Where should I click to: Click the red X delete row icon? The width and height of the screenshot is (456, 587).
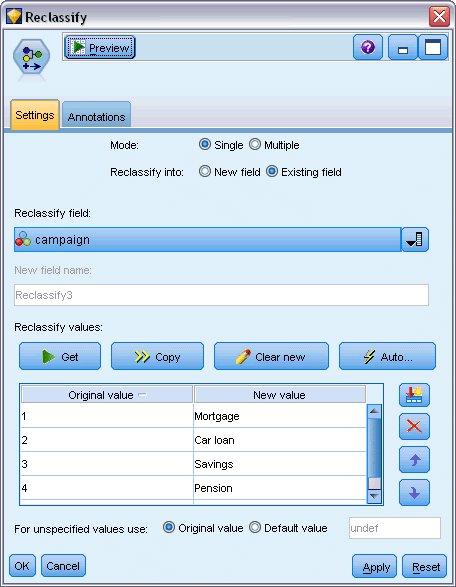(x=414, y=426)
